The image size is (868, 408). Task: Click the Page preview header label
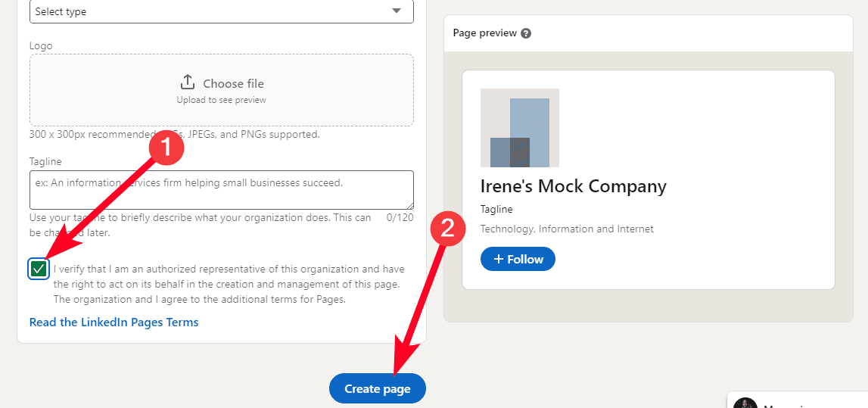[484, 33]
